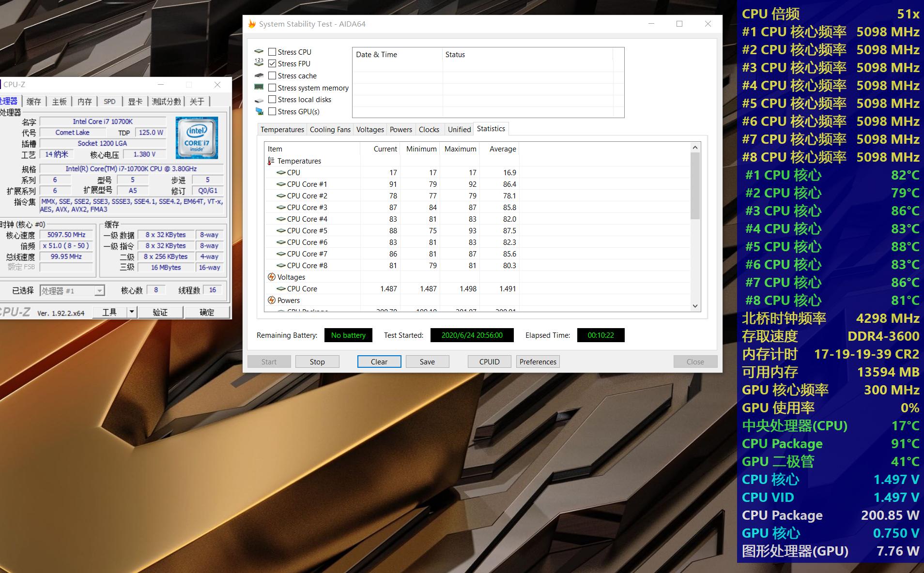The height and width of the screenshot is (573, 924).
Task: Enable the Stress cache checkbox
Action: pyautogui.click(x=272, y=75)
